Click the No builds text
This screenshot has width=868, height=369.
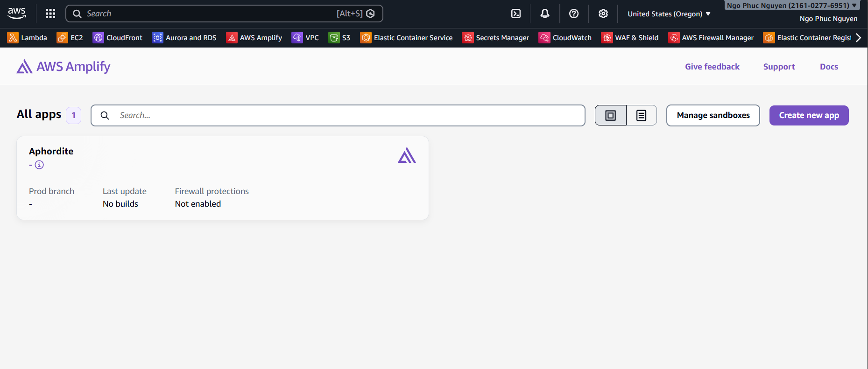pyautogui.click(x=120, y=204)
